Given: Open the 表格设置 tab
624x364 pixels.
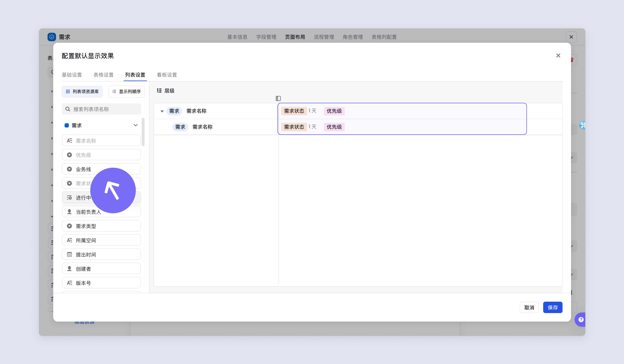Looking at the screenshot, I should coord(104,75).
